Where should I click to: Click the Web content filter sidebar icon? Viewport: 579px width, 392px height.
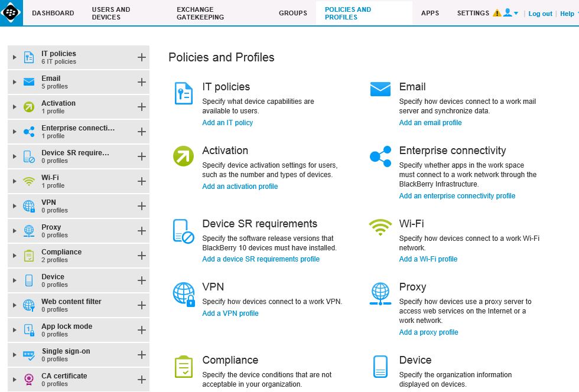[x=29, y=305]
